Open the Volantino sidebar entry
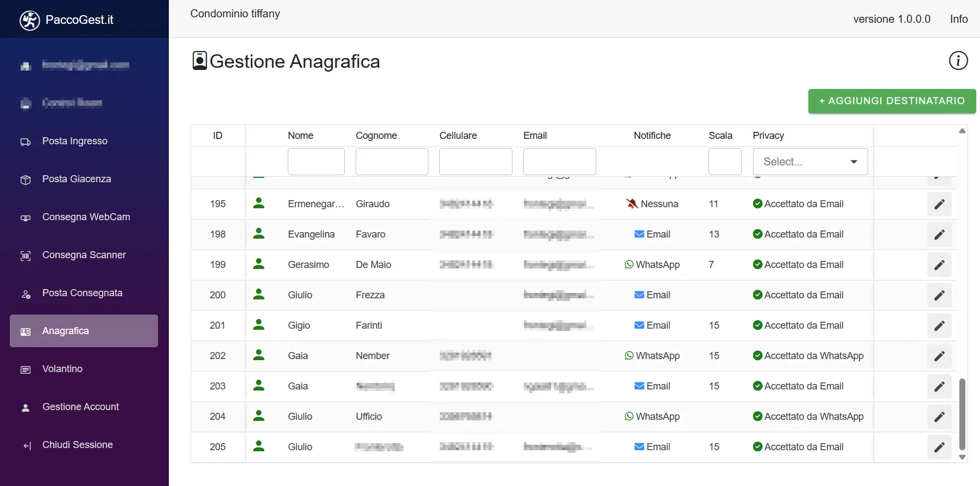Image resolution: width=980 pixels, height=486 pixels. click(x=62, y=369)
